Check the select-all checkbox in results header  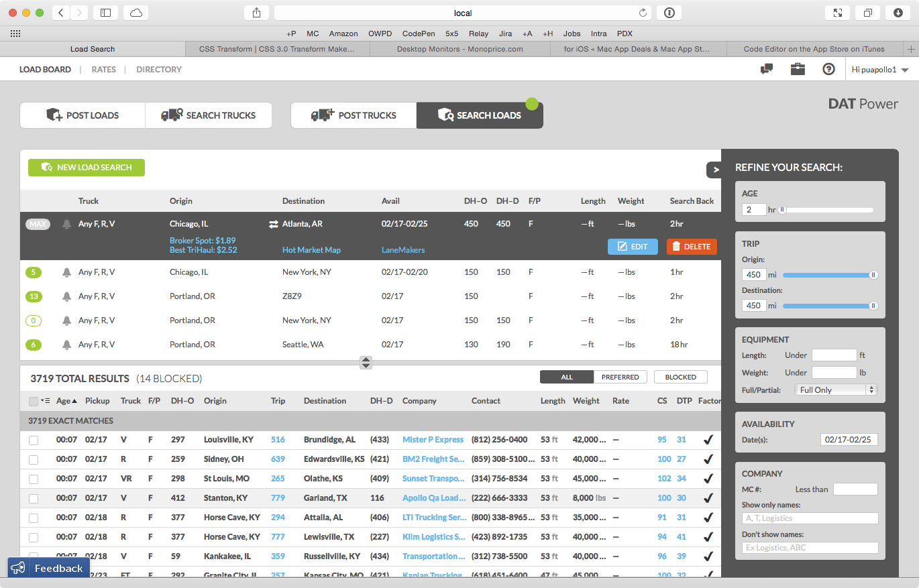point(34,401)
